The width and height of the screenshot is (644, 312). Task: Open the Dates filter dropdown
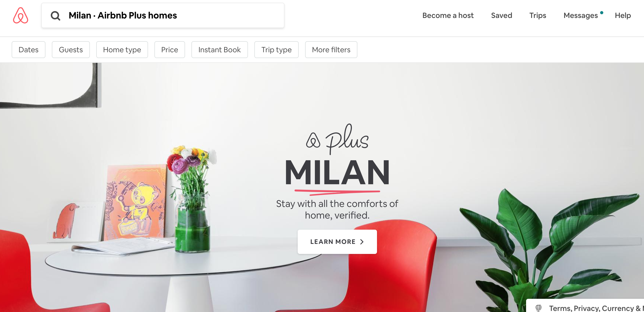(29, 50)
